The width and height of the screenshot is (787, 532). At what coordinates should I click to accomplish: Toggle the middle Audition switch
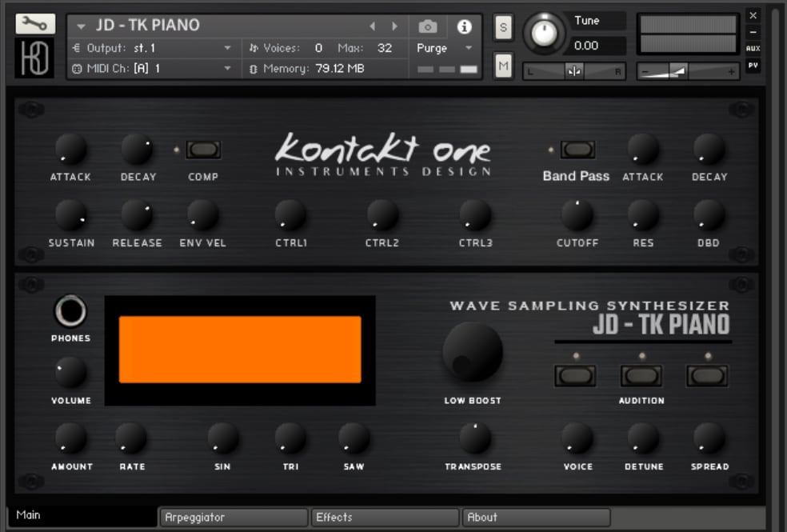(641, 376)
